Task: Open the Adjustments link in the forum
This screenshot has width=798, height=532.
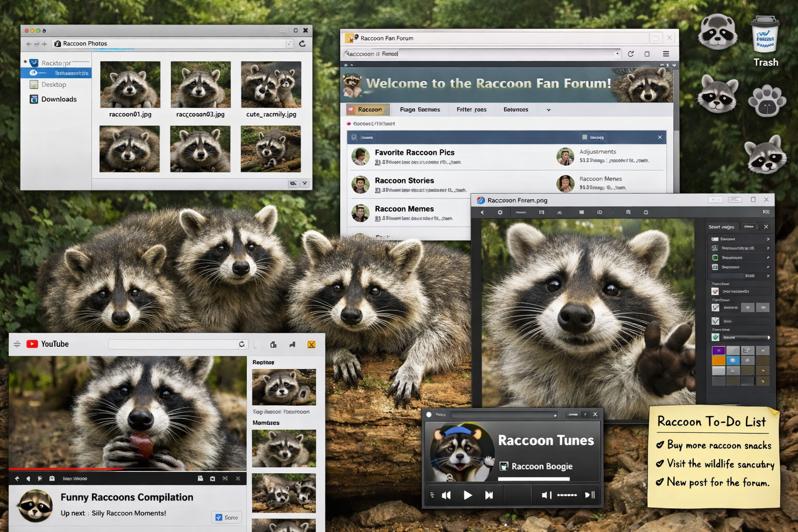Action: (598, 152)
